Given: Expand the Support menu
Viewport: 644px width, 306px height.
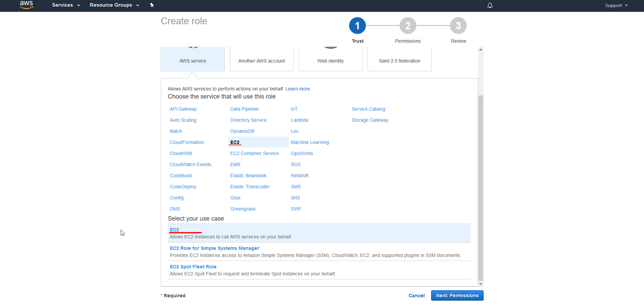Looking at the screenshot, I should 616,5.
